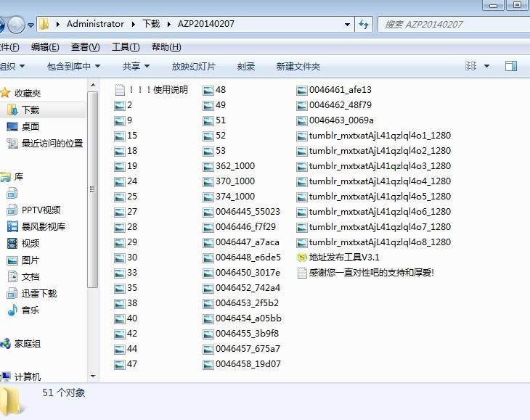The image size is (530, 420).
Task: Select 下载 in the address bar breadcrumb
Action: [x=151, y=24]
